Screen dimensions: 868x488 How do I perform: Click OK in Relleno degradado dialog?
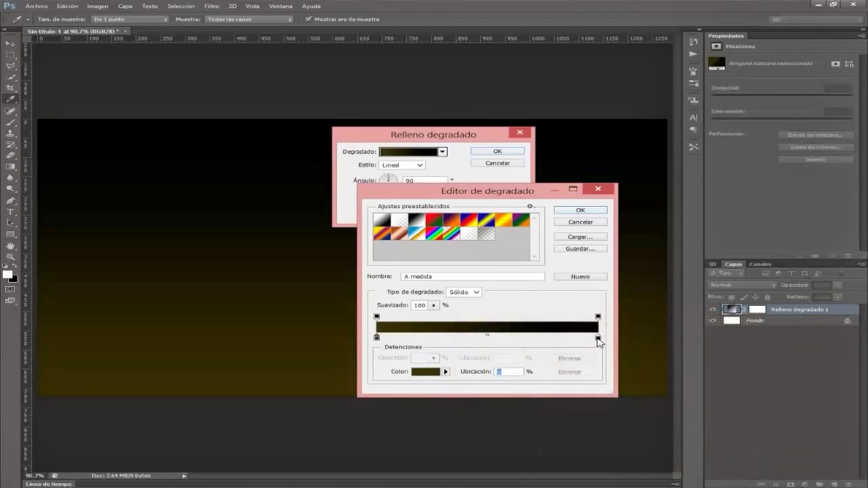498,151
